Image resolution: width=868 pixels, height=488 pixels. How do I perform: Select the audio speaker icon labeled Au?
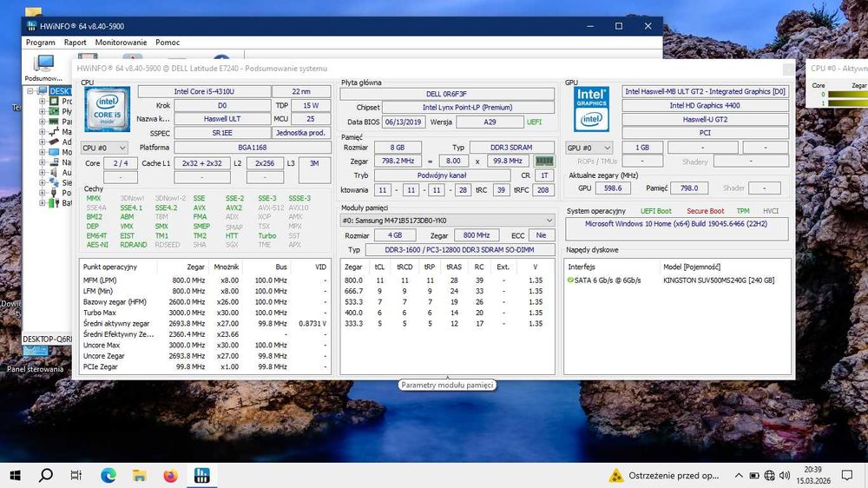coord(54,172)
